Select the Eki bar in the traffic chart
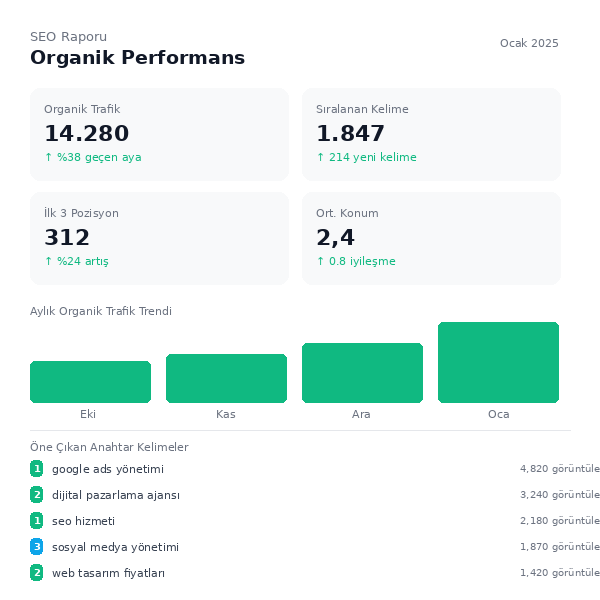The height and width of the screenshot is (600, 600). coord(90,382)
